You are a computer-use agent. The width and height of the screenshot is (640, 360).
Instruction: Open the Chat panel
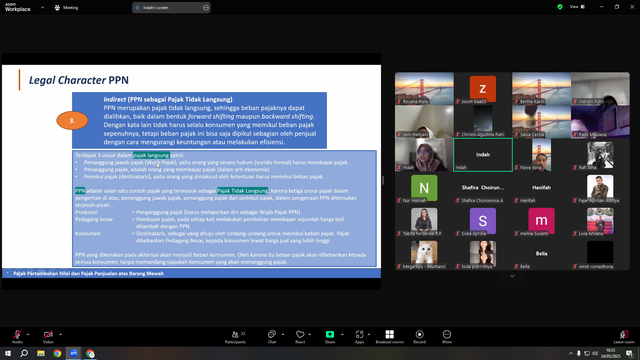pos(272,336)
